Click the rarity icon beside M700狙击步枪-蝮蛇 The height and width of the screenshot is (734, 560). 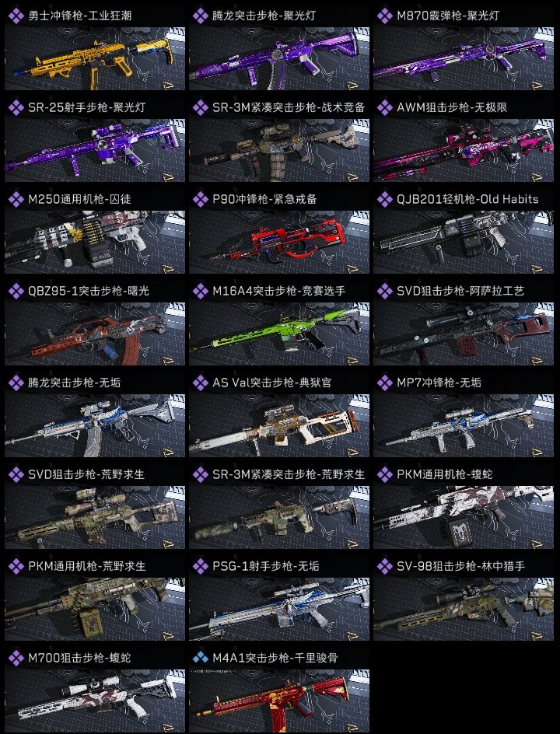16,658
